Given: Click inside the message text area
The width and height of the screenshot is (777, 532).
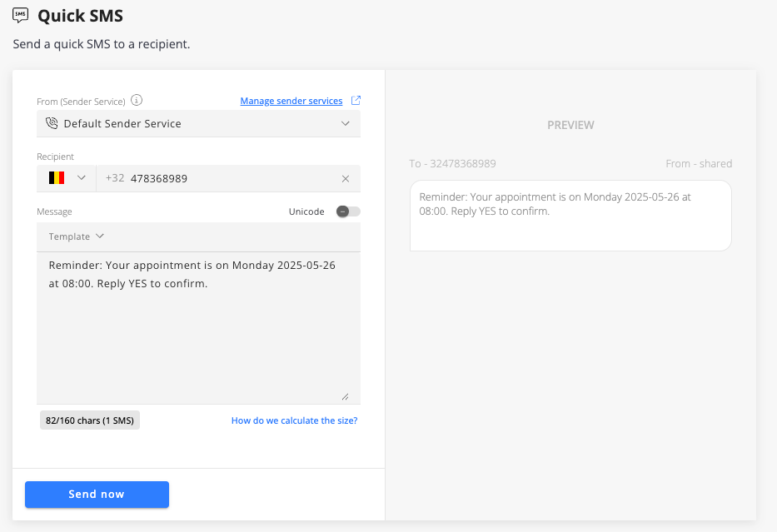Looking at the screenshot, I should [199, 328].
